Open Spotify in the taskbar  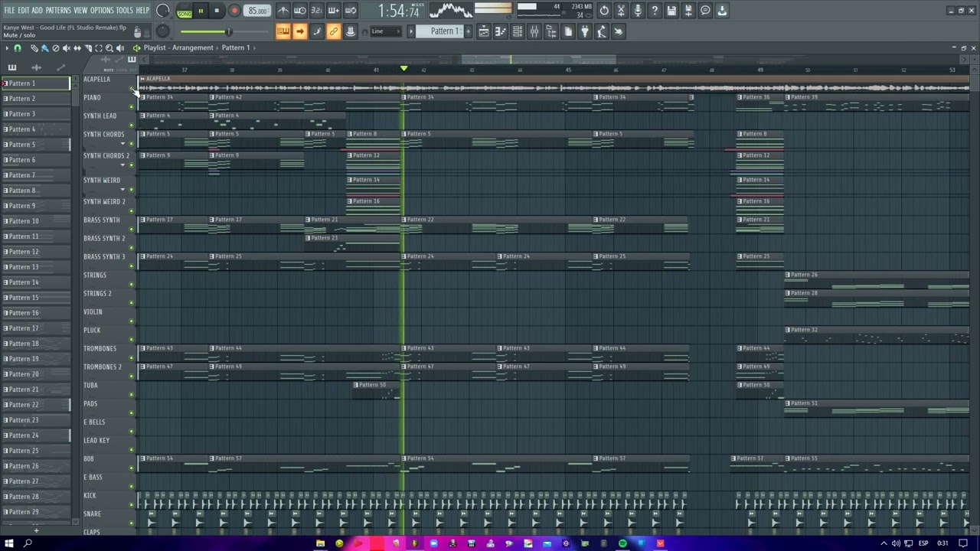(x=622, y=543)
